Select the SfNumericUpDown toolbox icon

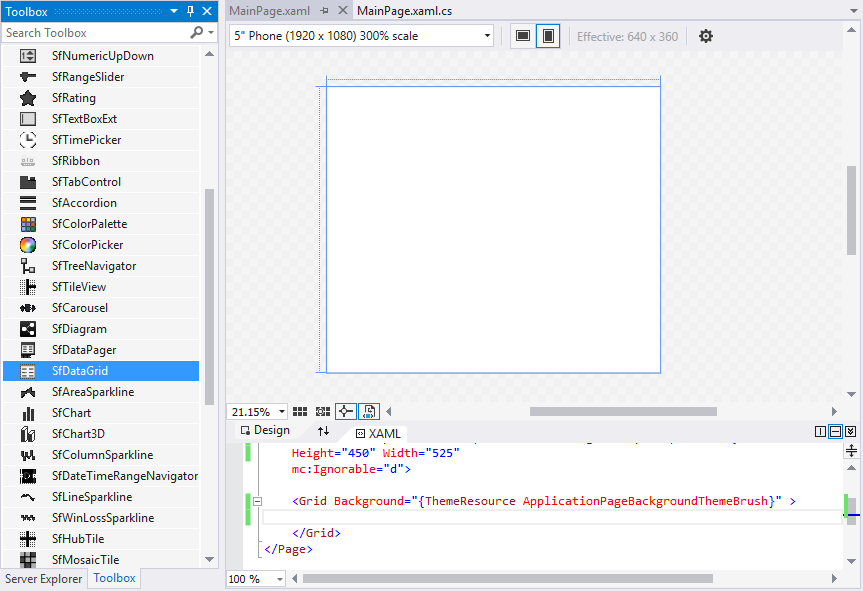pyautogui.click(x=28, y=56)
